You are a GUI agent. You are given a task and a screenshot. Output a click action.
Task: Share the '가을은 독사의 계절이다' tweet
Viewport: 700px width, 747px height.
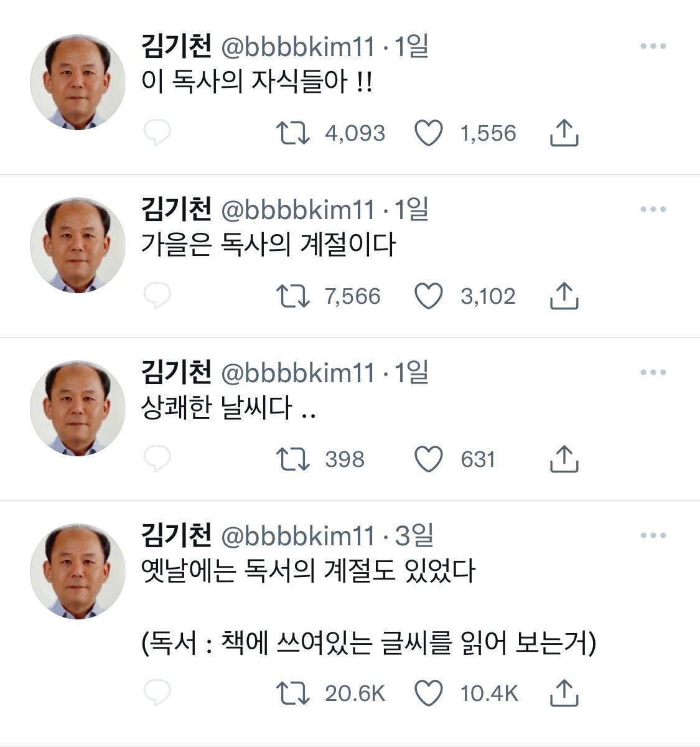coord(564,296)
